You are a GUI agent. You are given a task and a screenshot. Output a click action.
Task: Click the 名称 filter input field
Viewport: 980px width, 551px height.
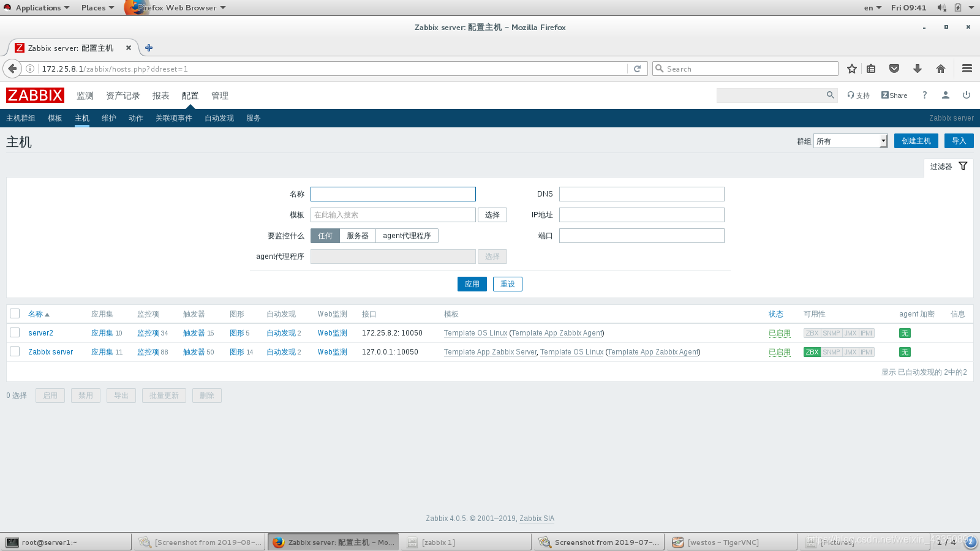click(393, 194)
